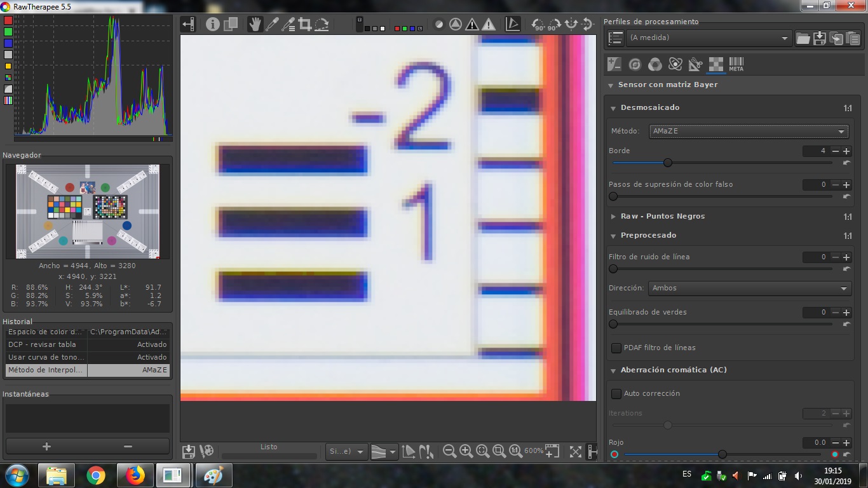
Task: Add a new snapshot with plus button
Action: [46, 446]
